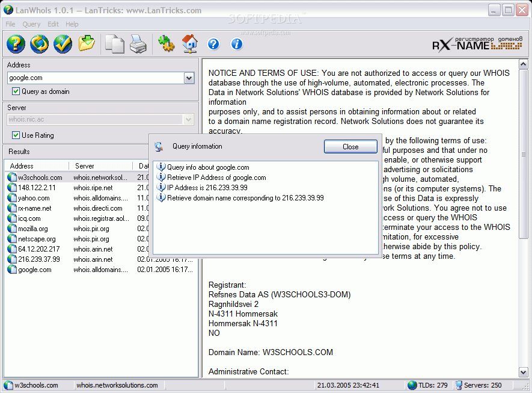Click the scroll up arrow of WHOIS text
The width and height of the screenshot is (532, 393).
(523, 64)
